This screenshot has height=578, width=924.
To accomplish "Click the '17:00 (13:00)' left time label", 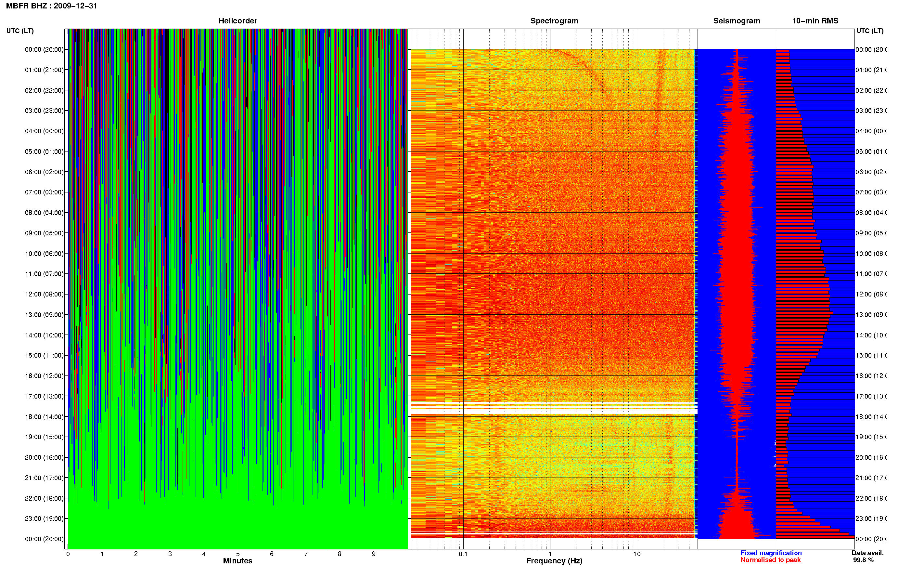I will tap(44, 396).
